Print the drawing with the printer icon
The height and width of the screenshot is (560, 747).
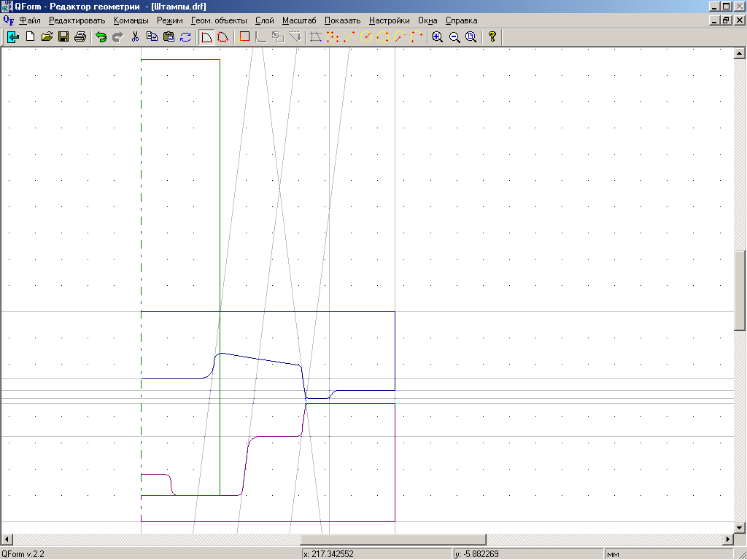pos(80,37)
